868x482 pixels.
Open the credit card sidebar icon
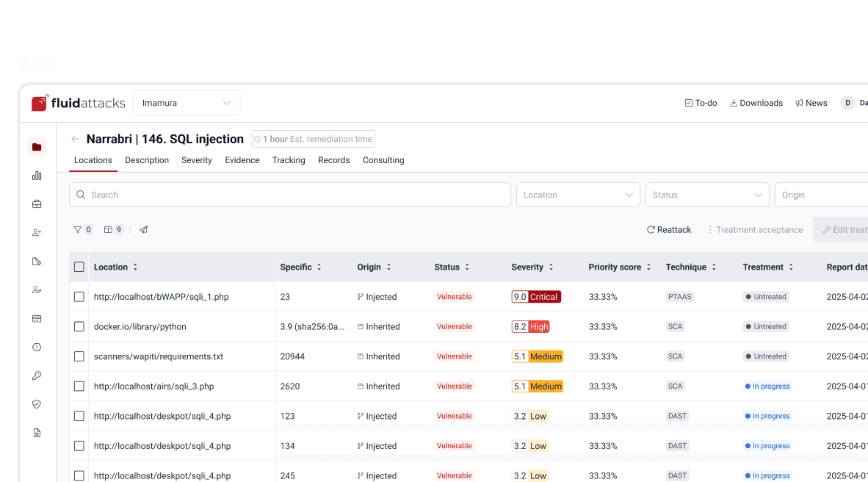click(37, 319)
